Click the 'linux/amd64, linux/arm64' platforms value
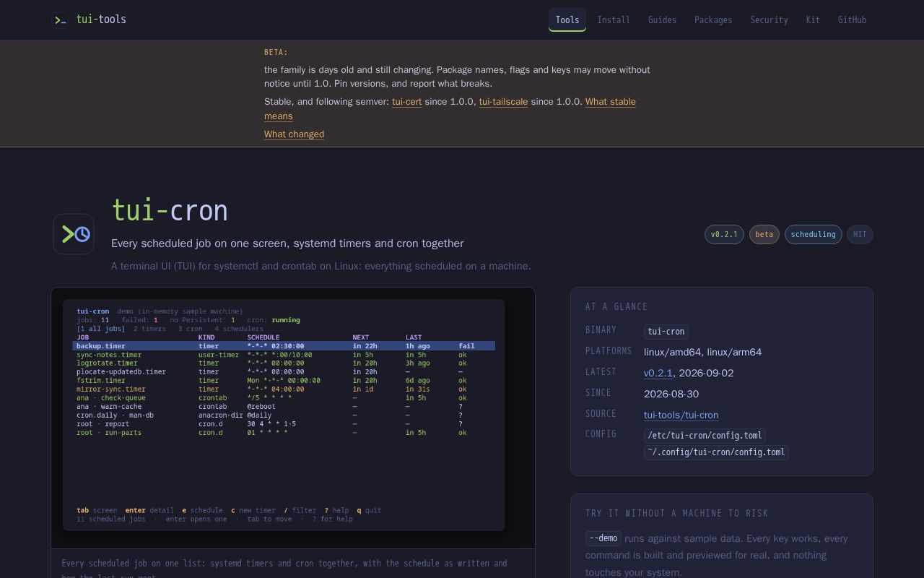924x578 pixels. (x=702, y=352)
